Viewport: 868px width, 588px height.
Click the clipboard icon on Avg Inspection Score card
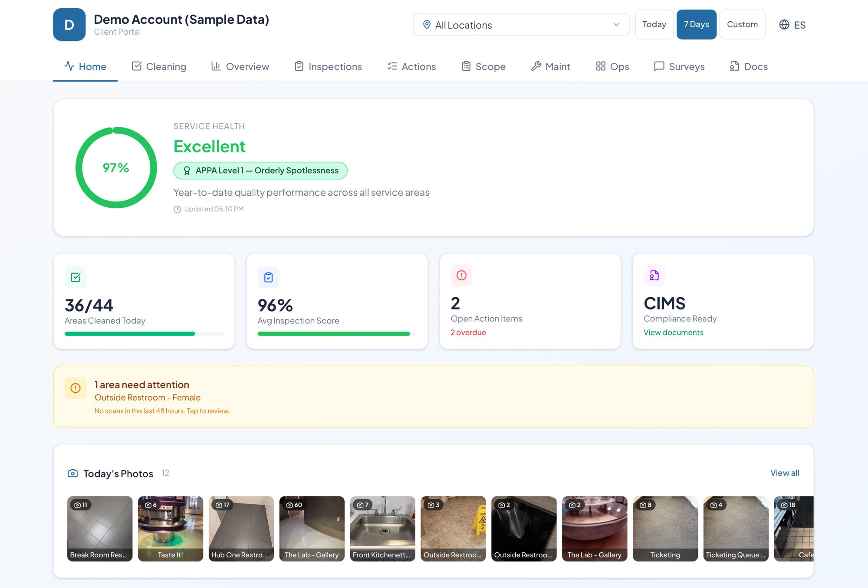[268, 277]
